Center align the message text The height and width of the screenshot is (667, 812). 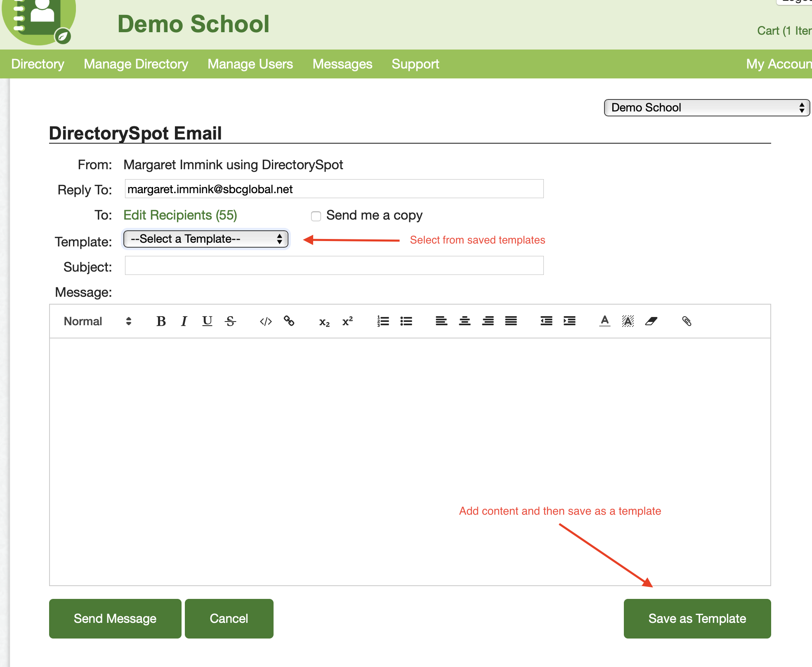pos(465,321)
